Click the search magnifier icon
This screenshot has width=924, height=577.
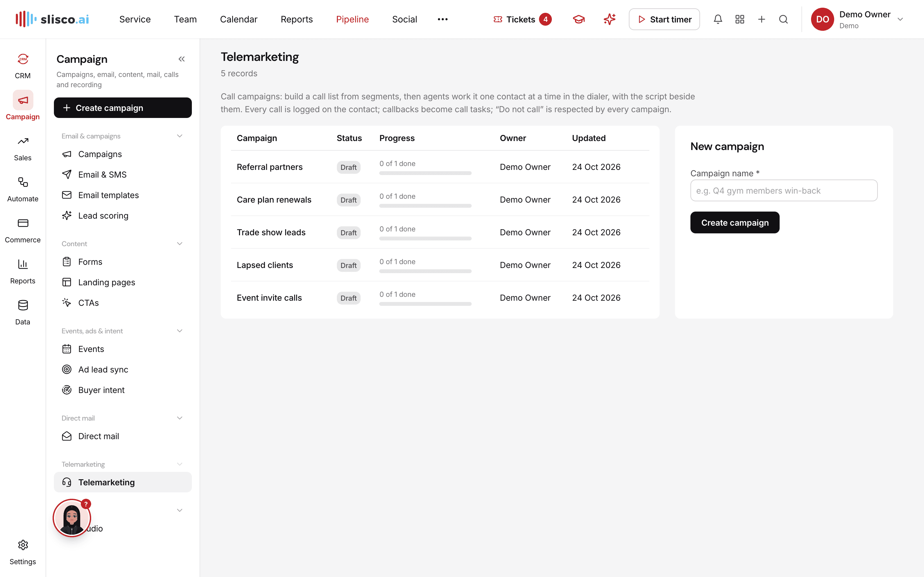(x=783, y=20)
